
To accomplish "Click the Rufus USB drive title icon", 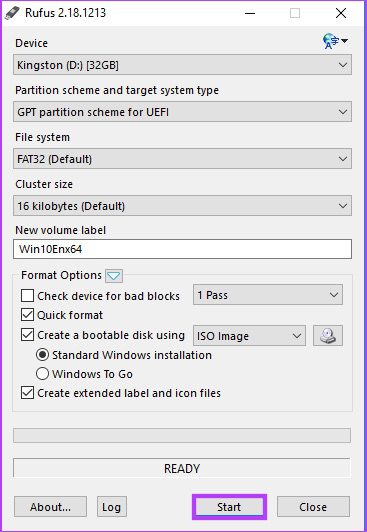I will pyautogui.click(x=12, y=13).
